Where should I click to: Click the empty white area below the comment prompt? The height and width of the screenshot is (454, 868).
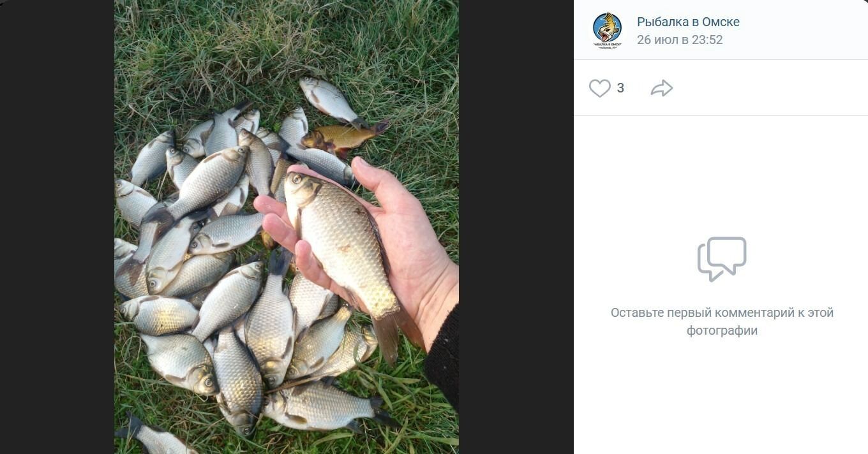click(722, 395)
